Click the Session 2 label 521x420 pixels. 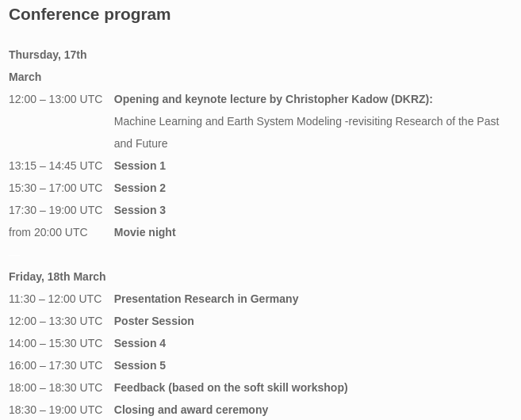[x=140, y=188]
